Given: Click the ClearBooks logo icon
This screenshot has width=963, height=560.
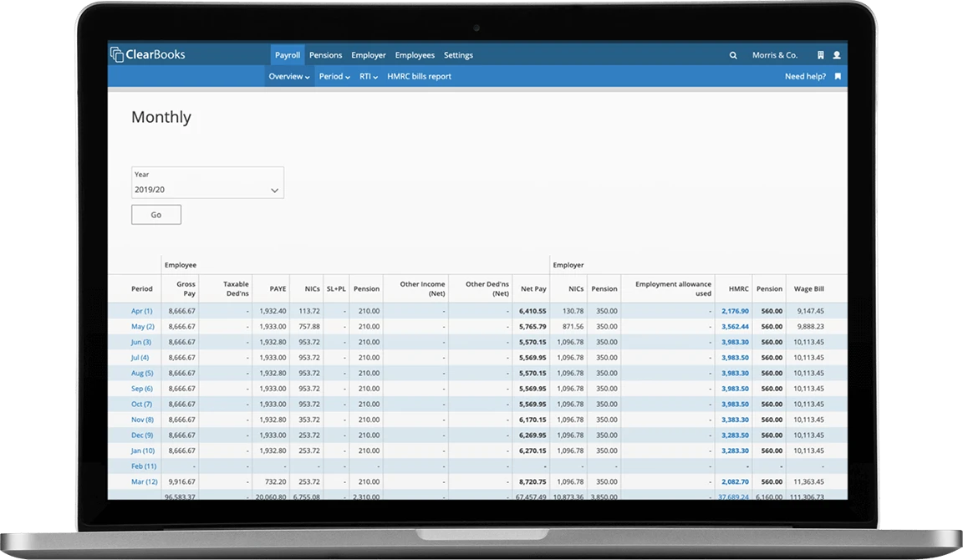Looking at the screenshot, I should (117, 54).
